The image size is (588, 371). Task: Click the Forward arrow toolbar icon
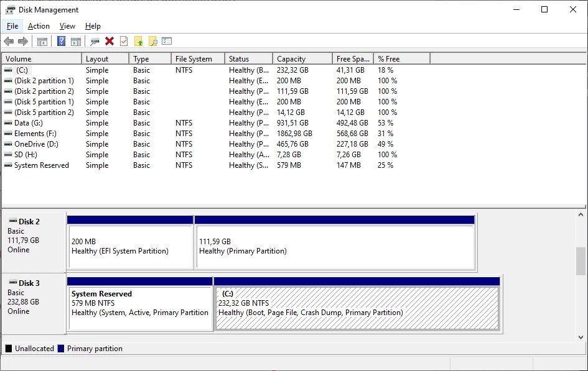[23, 41]
